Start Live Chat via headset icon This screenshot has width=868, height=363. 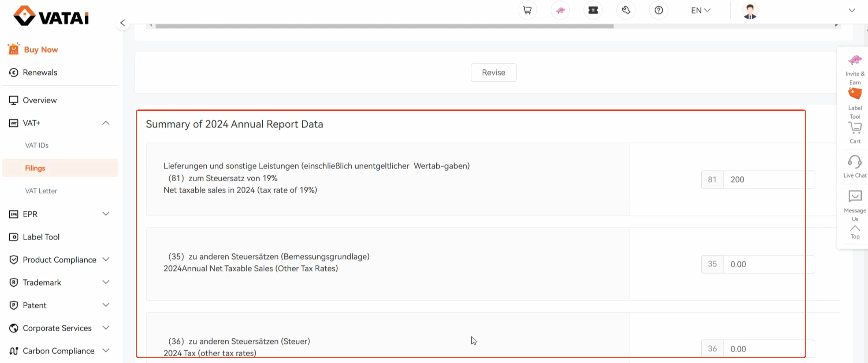pos(855,162)
